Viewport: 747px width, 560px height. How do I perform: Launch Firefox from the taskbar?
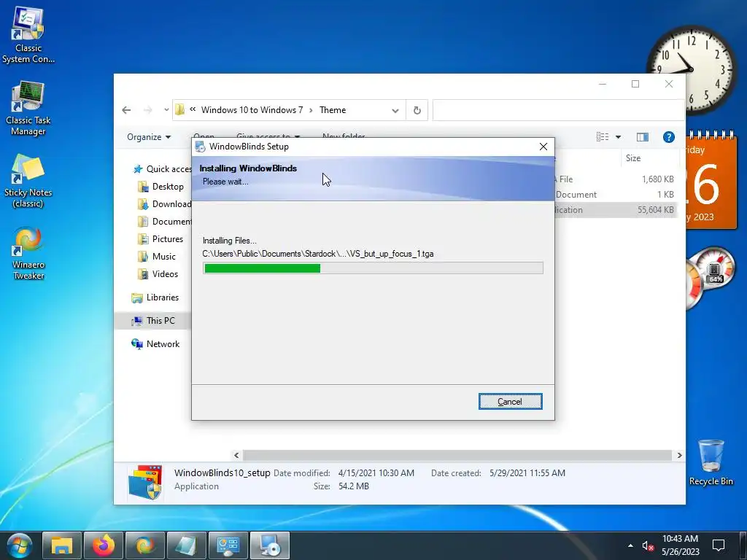103,545
